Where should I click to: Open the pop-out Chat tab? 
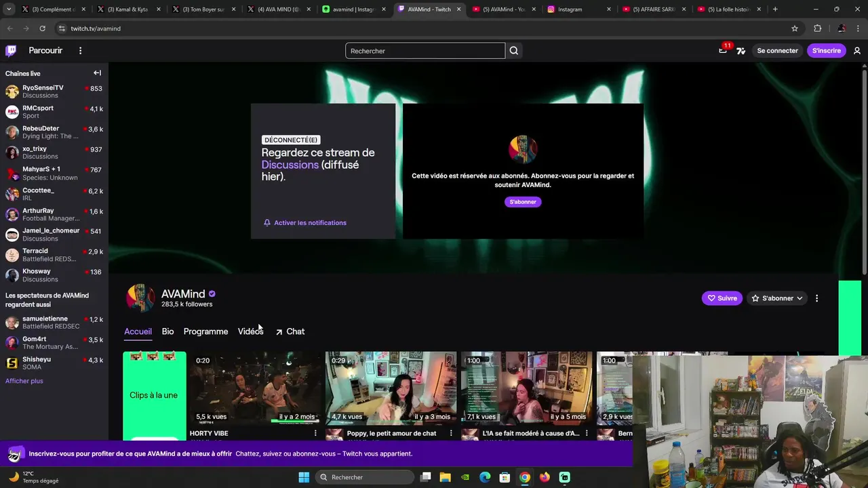click(x=290, y=331)
